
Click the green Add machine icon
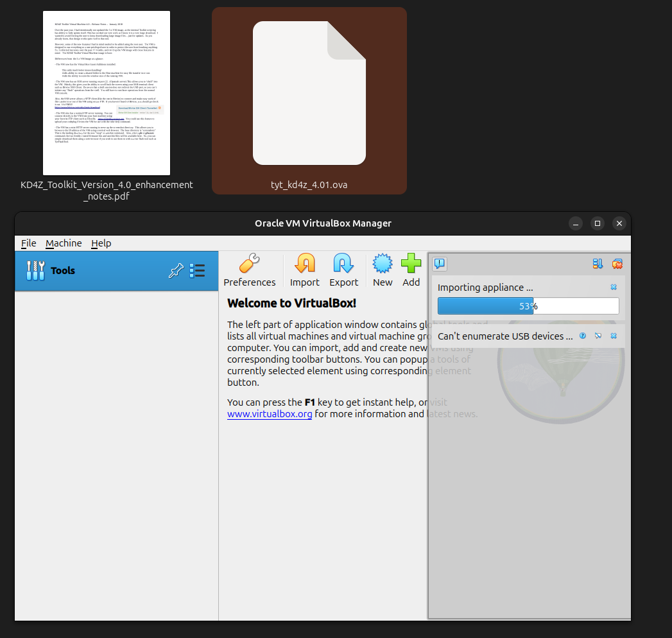[411, 270]
